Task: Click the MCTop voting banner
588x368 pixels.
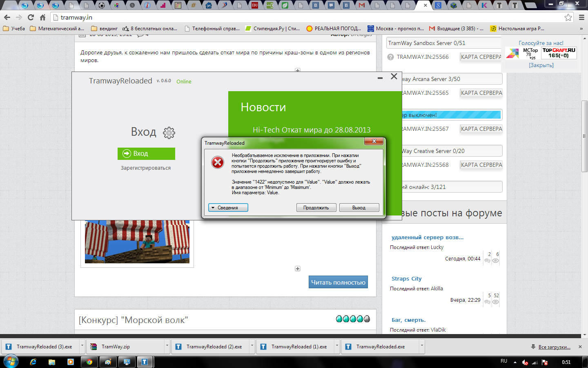Action: (x=523, y=53)
